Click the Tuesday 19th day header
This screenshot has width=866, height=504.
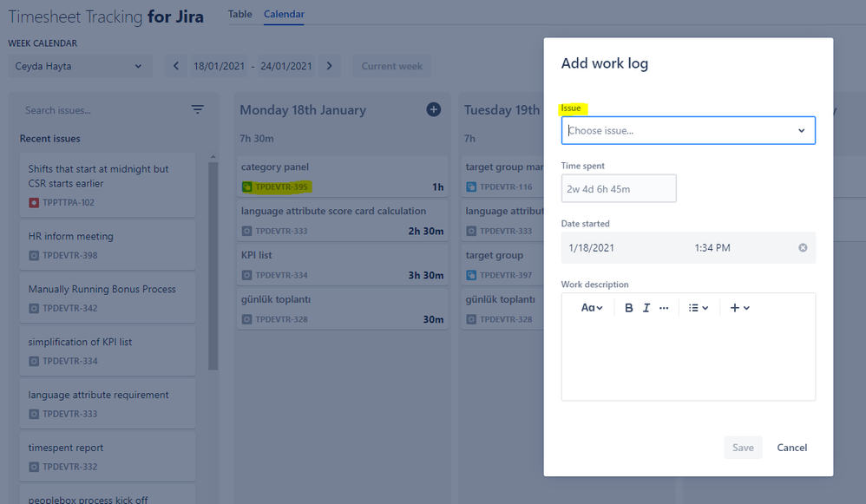(x=502, y=110)
